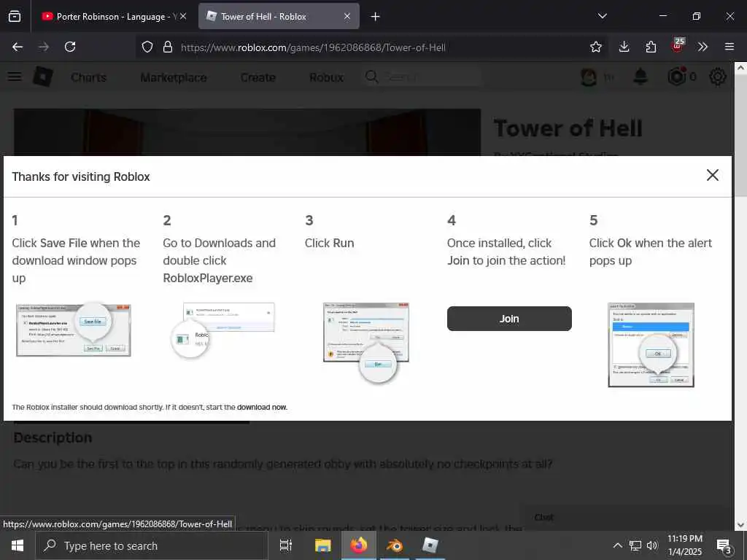This screenshot has height=560, width=747.
Task: Open the Charts menu item
Action: click(88, 77)
